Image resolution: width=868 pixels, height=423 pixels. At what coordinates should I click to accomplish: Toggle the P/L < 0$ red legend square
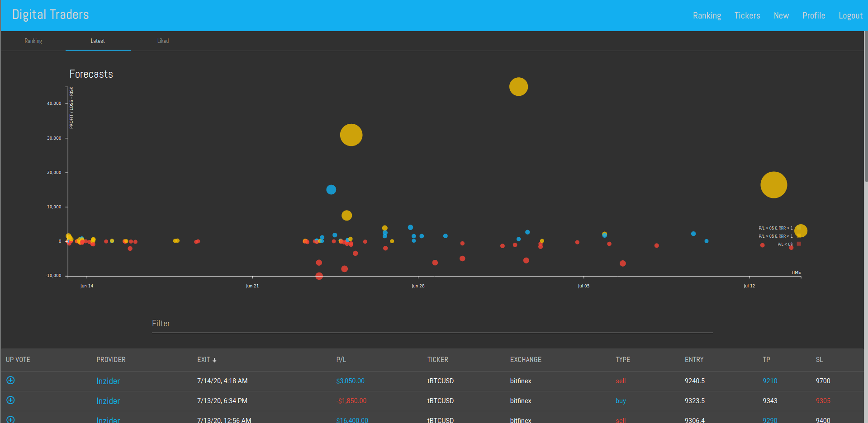[799, 244]
